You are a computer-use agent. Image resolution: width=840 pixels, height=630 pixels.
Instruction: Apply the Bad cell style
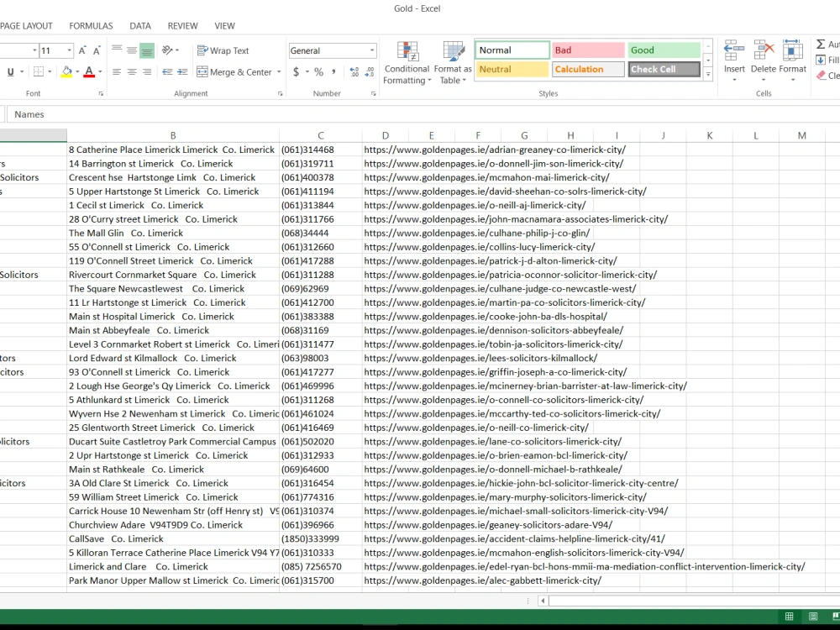(x=588, y=50)
